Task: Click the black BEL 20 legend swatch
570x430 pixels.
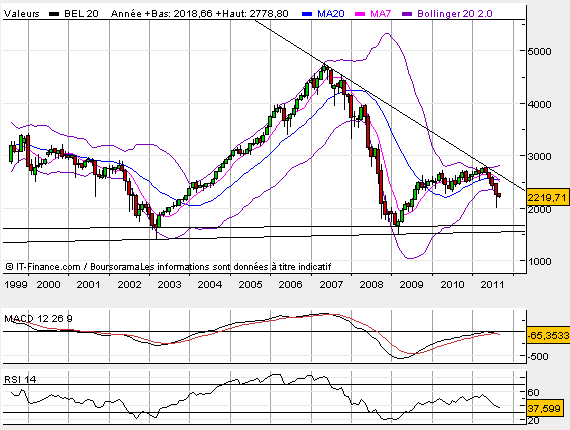Action: pos(54,14)
